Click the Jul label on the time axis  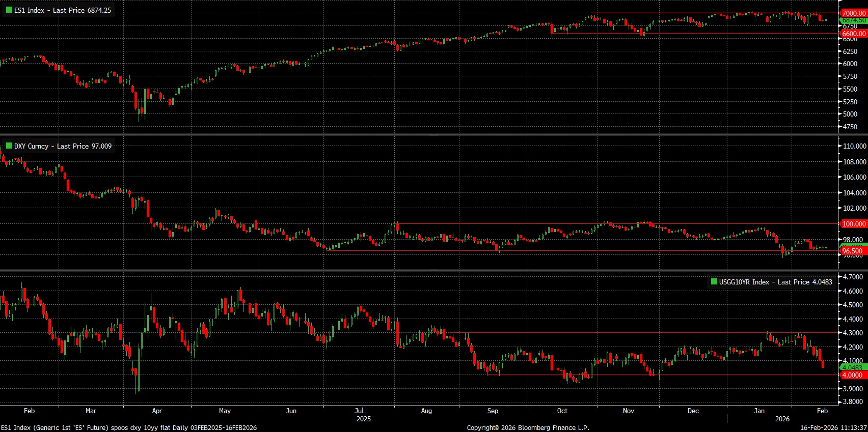tap(359, 411)
